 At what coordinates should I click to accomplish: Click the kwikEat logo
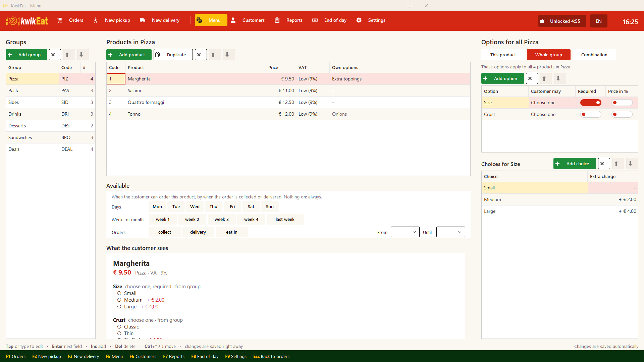click(x=27, y=21)
